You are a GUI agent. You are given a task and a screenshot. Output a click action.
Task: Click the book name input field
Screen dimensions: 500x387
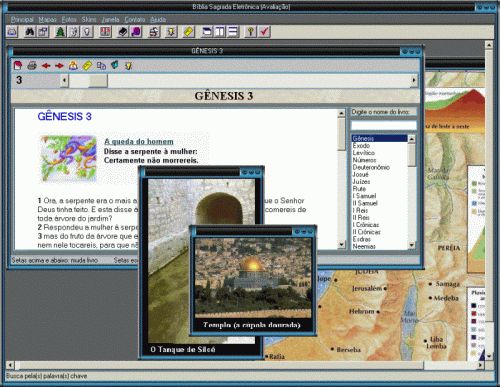click(x=384, y=125)
